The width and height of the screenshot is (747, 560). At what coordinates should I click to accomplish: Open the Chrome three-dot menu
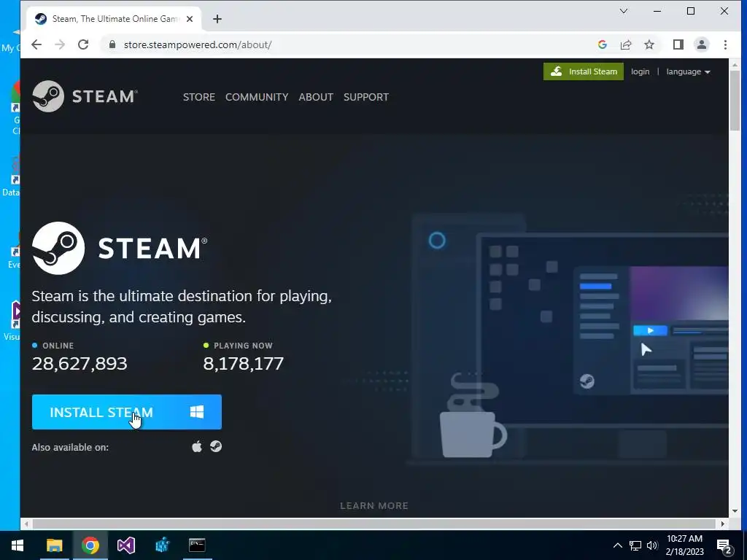click(725, 44)
